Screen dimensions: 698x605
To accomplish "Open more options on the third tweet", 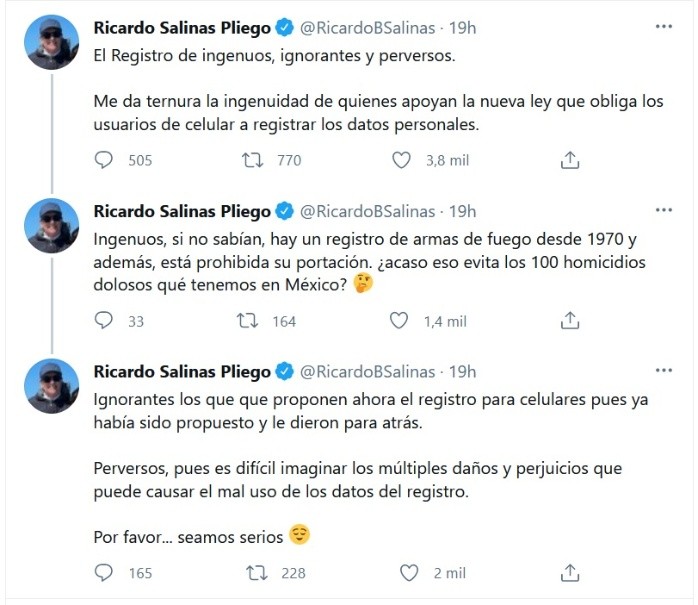I will 664,371.
